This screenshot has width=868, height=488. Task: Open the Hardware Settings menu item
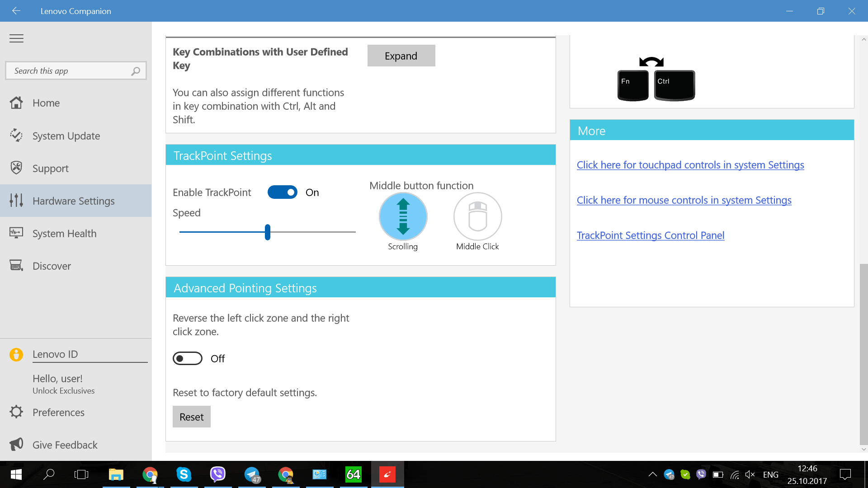coord(74,201)
